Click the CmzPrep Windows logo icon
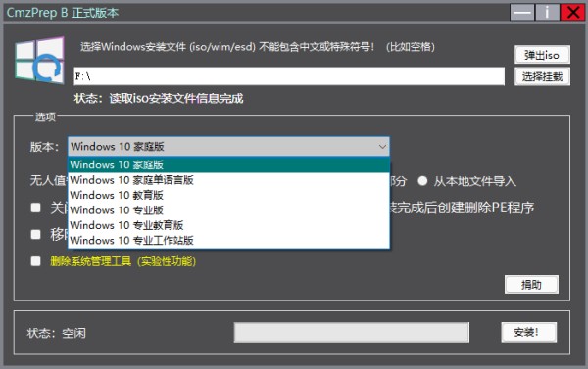This screenshot has width=588, height=369. click(40, 60)
